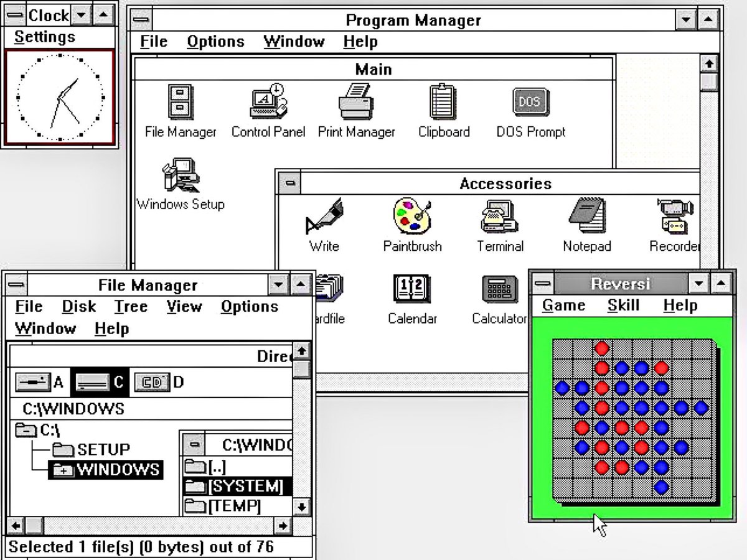747x560 pixels.
Task: Start the DOS Prompt icon
Action: 530,103
